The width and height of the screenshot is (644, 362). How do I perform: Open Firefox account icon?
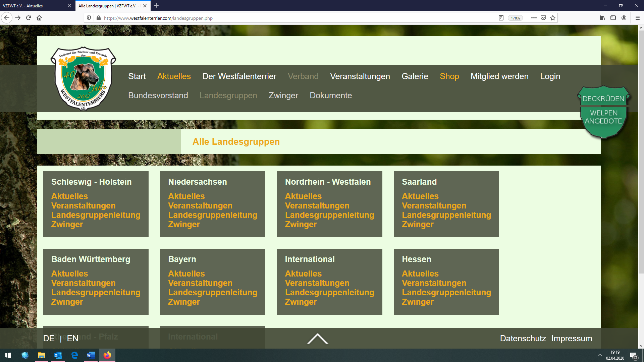pos(624,18)
